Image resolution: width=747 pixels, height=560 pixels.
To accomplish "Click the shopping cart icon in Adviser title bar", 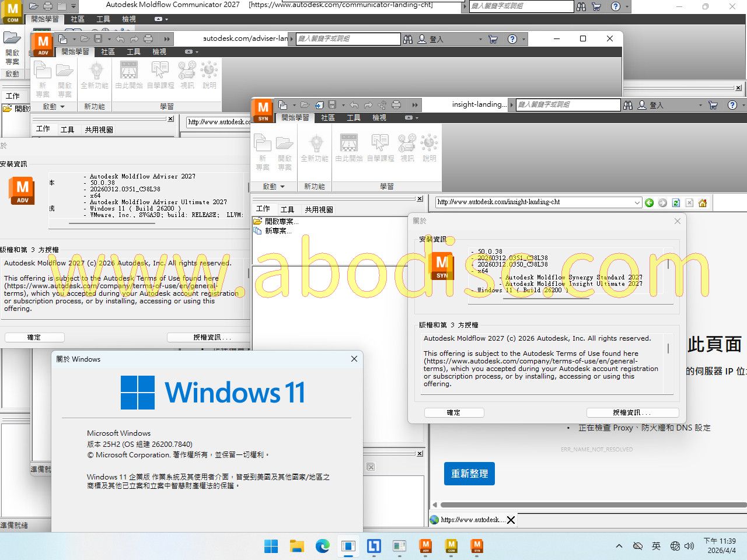I will click(x=493, y=39).
